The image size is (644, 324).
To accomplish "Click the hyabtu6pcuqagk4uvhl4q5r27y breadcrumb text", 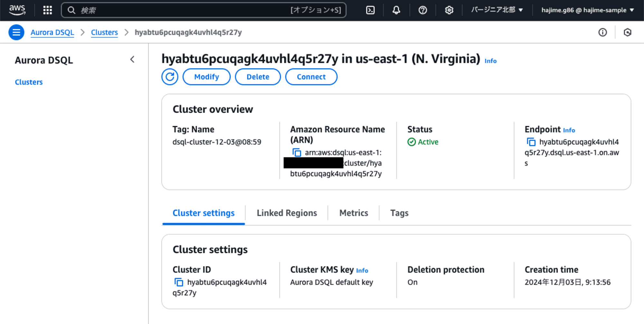I will [188, 32].
